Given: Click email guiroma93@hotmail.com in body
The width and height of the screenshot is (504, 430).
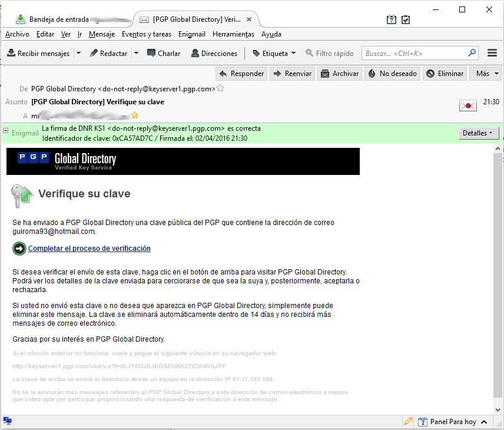Looking at the screenshot, I should point(54,231).
